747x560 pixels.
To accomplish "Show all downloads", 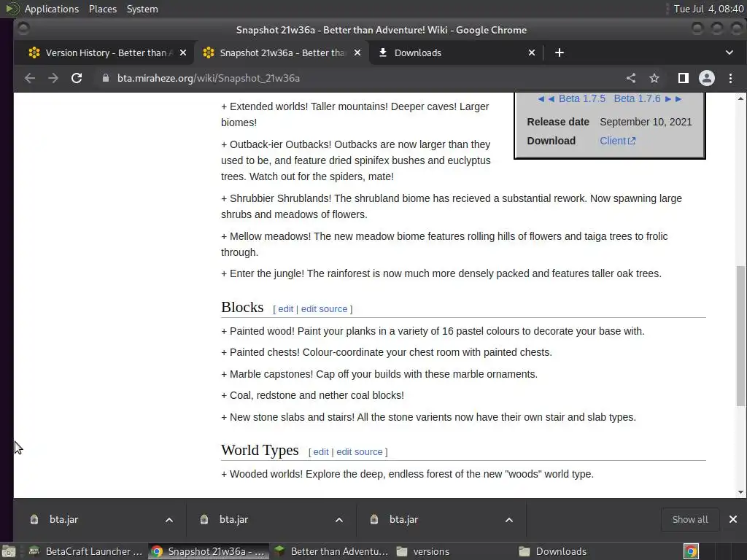I will 690,519.
